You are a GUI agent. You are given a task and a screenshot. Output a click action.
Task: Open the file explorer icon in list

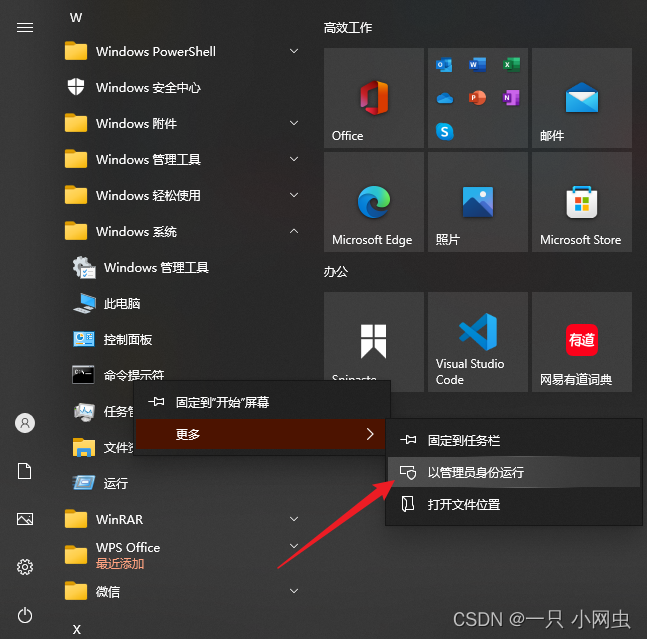pos(84,447)
